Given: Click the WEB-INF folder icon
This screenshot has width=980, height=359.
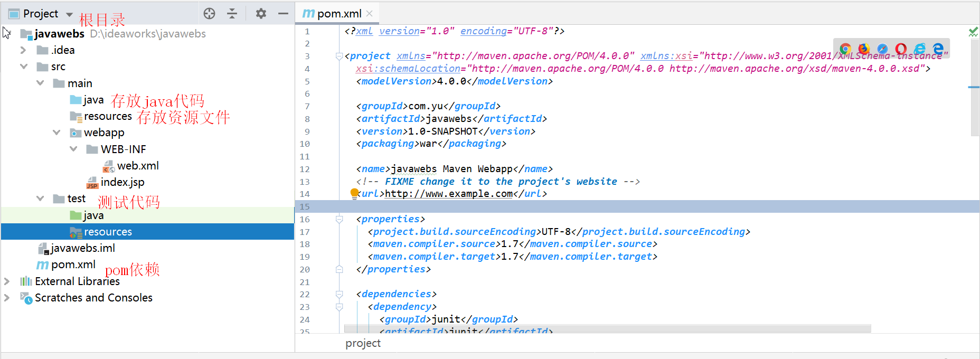Looking at the screenshot, I should (92, 149).
